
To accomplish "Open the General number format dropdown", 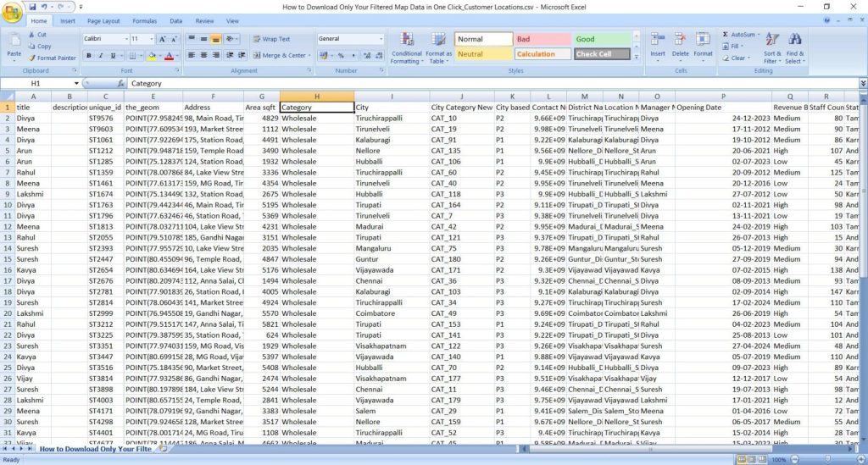I will pos(381,39).
